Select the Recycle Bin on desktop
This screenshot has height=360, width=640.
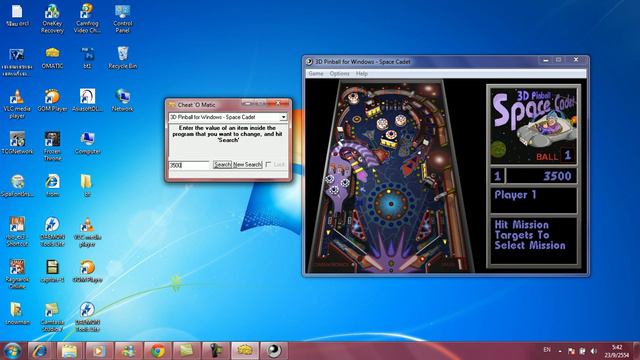pyautogui.click(x=122, y=58)
